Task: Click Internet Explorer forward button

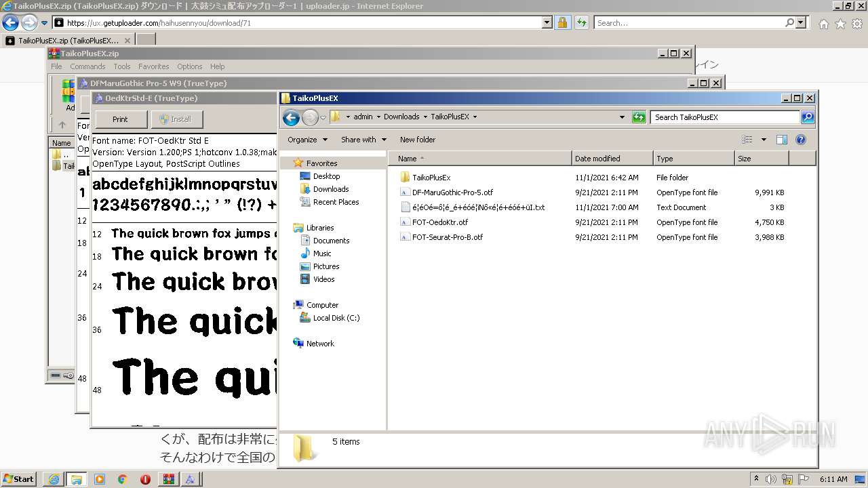Action: tap(28, 22)
